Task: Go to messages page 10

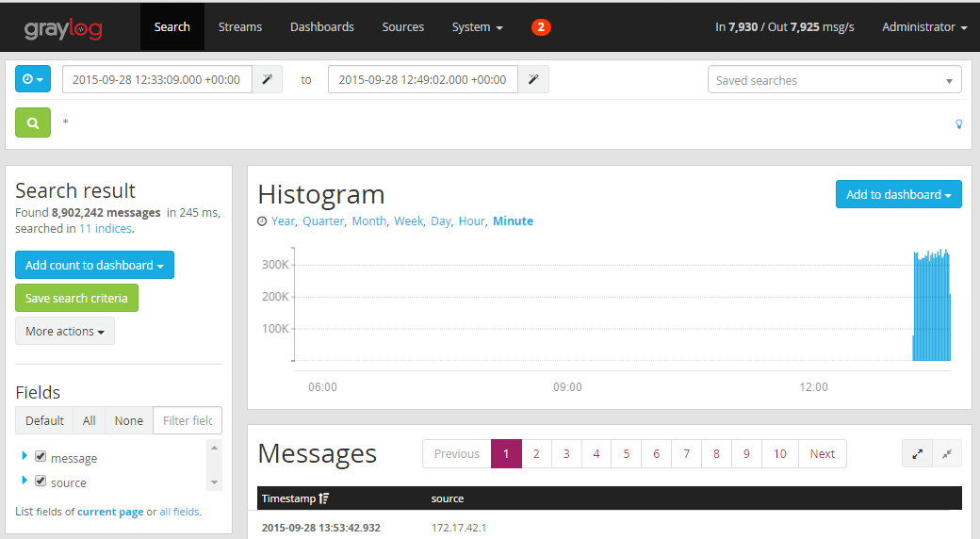Action: coord(780,454)
